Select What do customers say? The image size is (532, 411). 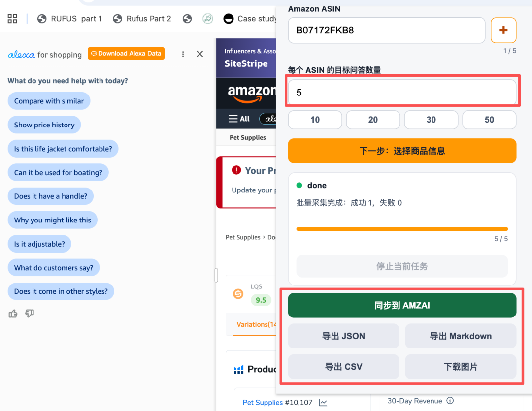tap(54, 268)
